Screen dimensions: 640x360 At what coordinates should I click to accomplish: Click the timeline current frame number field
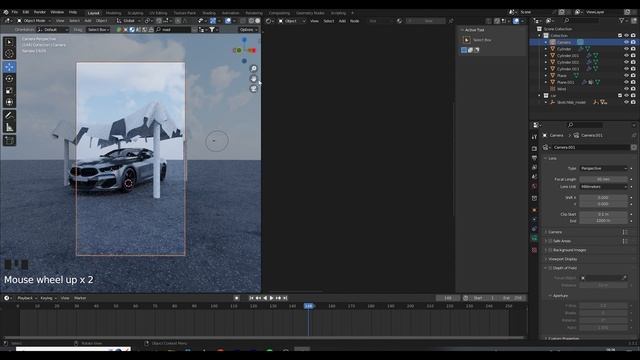tap(448, 298)
